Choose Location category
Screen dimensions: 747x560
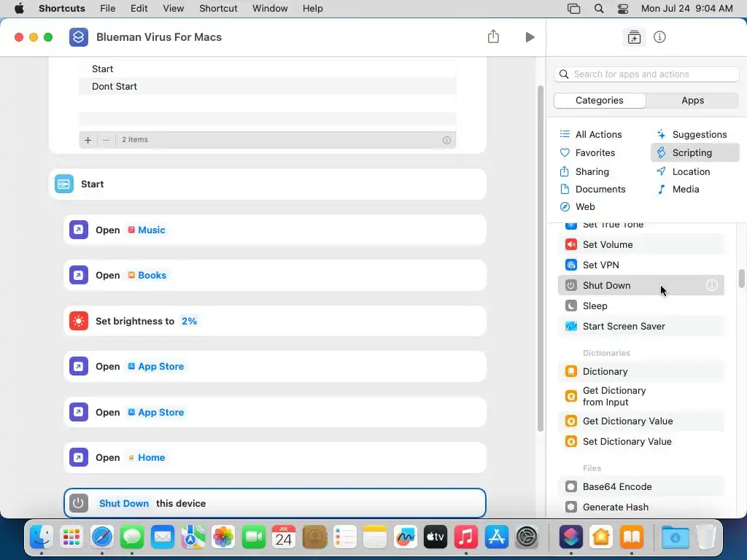pyautogui.click(x=683, y=171)
